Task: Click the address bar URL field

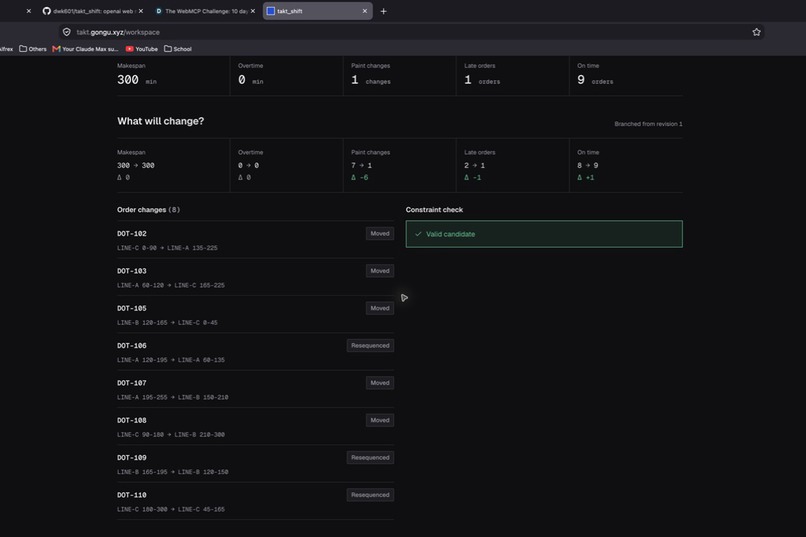Action: click(x=411, y=32)
